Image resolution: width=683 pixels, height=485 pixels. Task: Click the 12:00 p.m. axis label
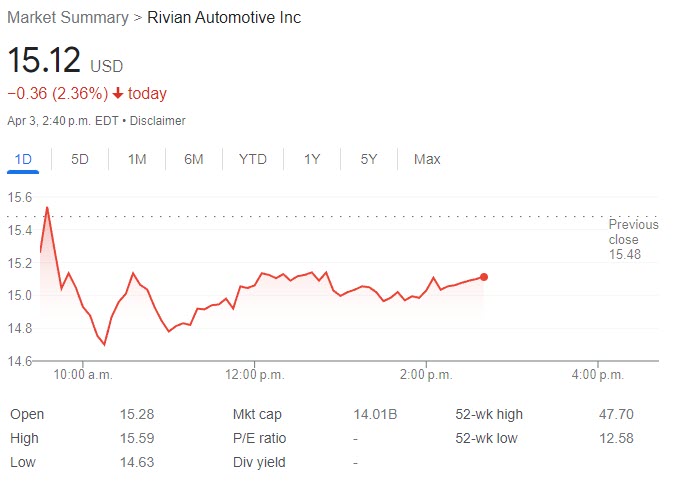255,375
